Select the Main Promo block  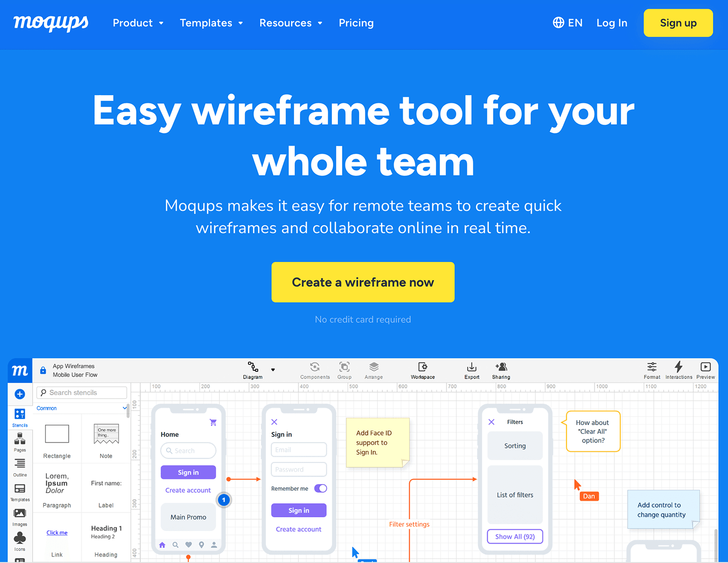(x=188, y=517)
